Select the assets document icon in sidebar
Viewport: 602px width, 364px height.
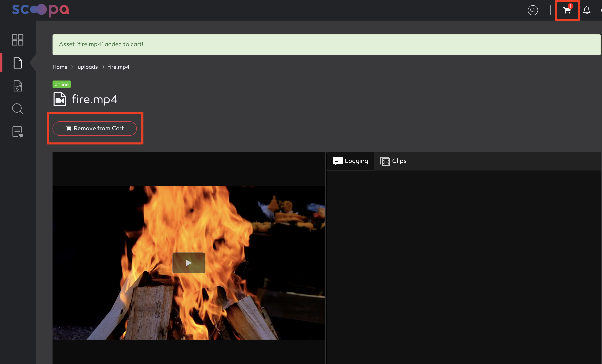[18, 63]
